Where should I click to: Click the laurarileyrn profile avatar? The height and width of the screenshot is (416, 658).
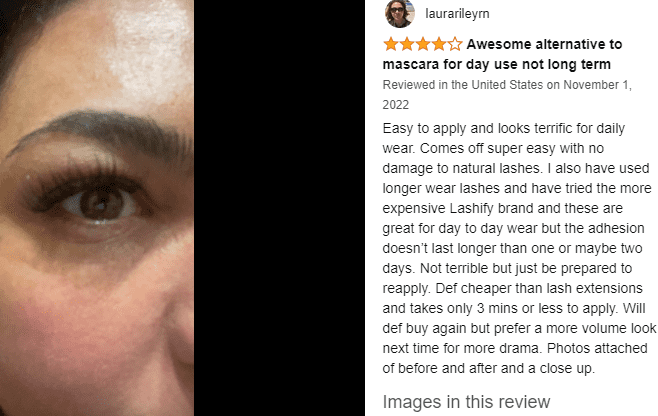coord(399,13)
